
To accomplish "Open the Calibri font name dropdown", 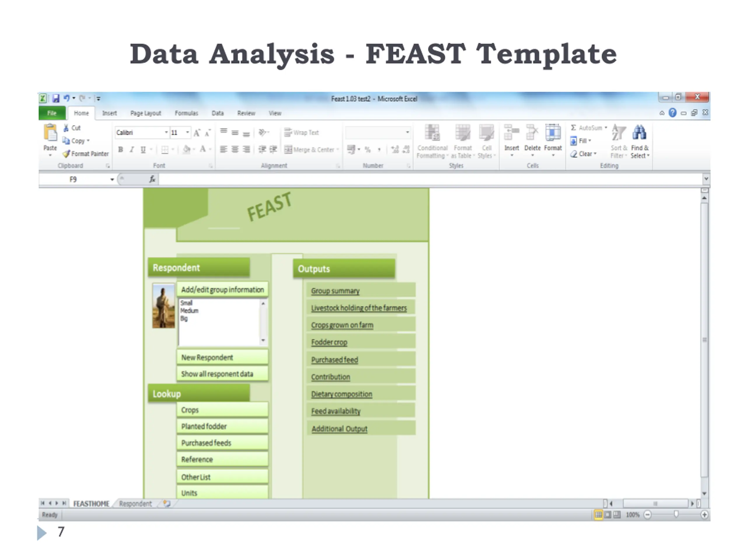I will tap(166, 132).
